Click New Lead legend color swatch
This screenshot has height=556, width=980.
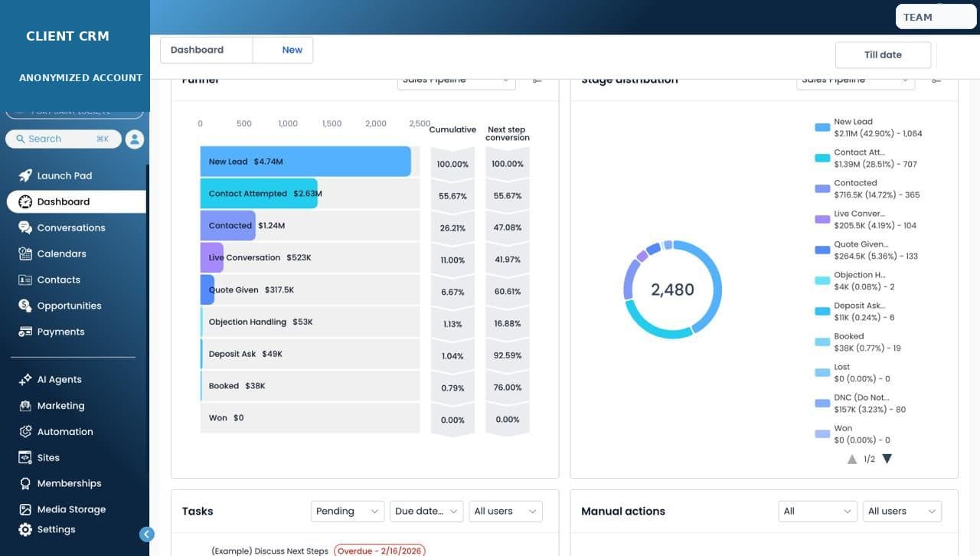pyautogui.click(x=822, y=127)
